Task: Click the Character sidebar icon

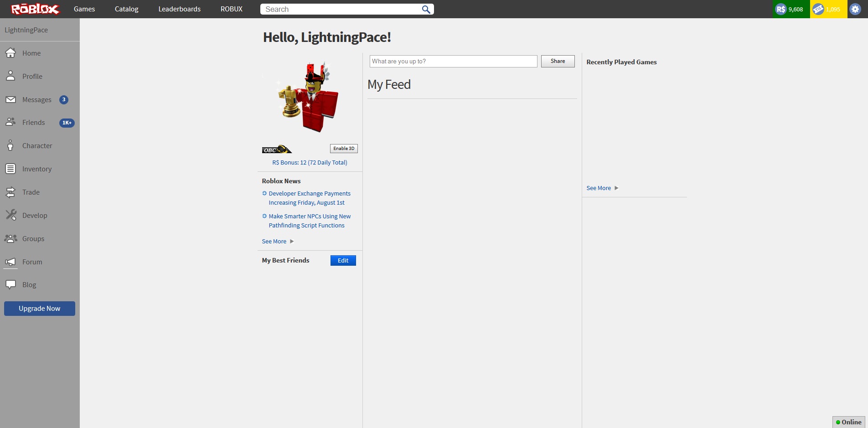Action: coord(11,145)
